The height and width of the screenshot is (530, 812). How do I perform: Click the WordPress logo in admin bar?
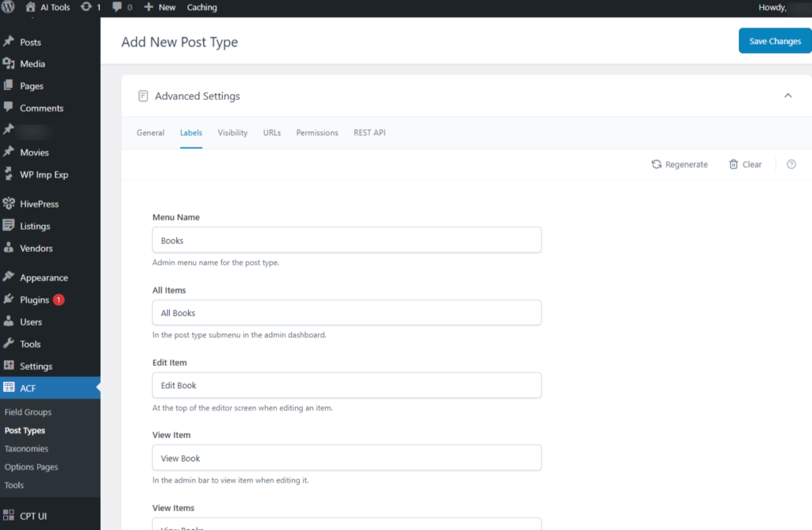point(8,7)
